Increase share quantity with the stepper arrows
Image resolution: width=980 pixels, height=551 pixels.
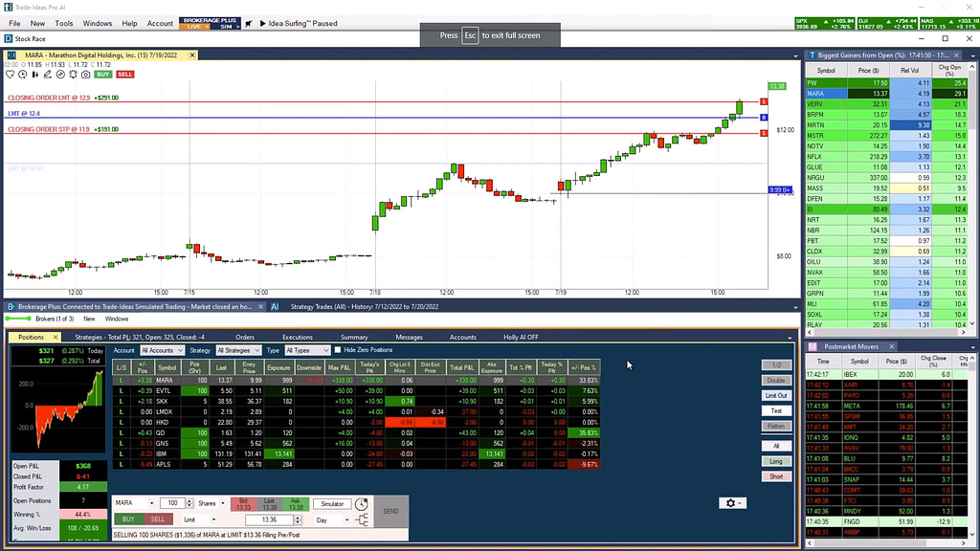tap(189, 503)
